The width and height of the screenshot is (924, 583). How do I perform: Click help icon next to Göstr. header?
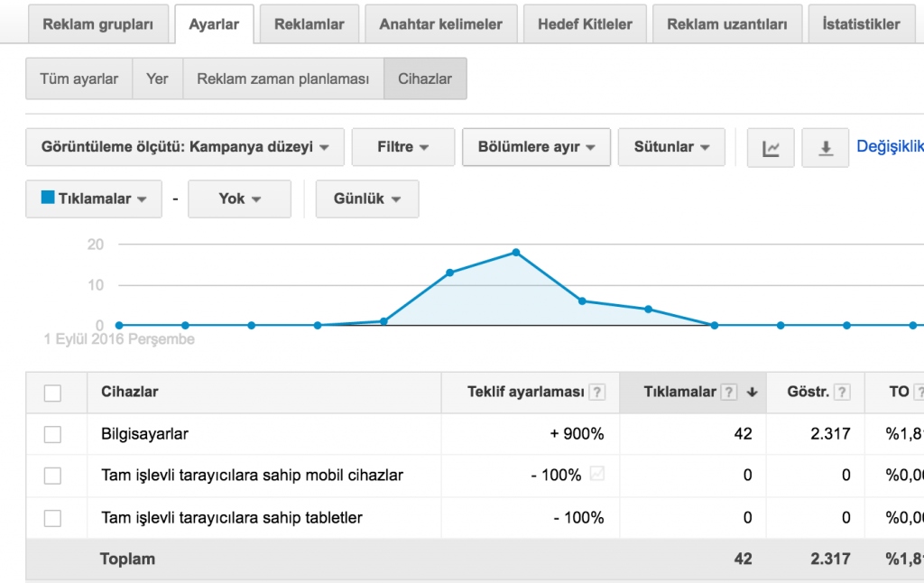click(x=843, y=393)
